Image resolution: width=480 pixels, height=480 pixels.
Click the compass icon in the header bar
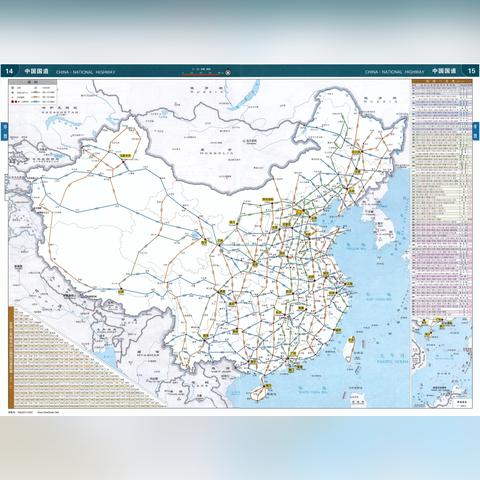[x=228, y=72]
